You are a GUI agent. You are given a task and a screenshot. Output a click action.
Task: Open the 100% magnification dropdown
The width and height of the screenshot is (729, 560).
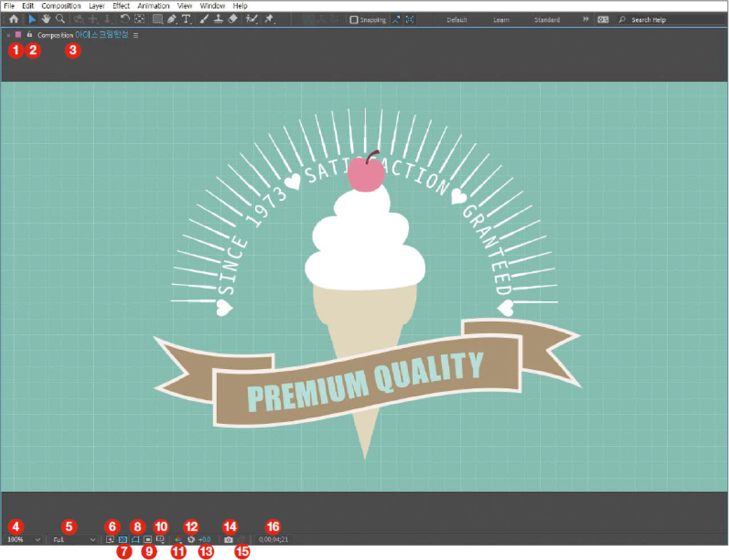24,540
